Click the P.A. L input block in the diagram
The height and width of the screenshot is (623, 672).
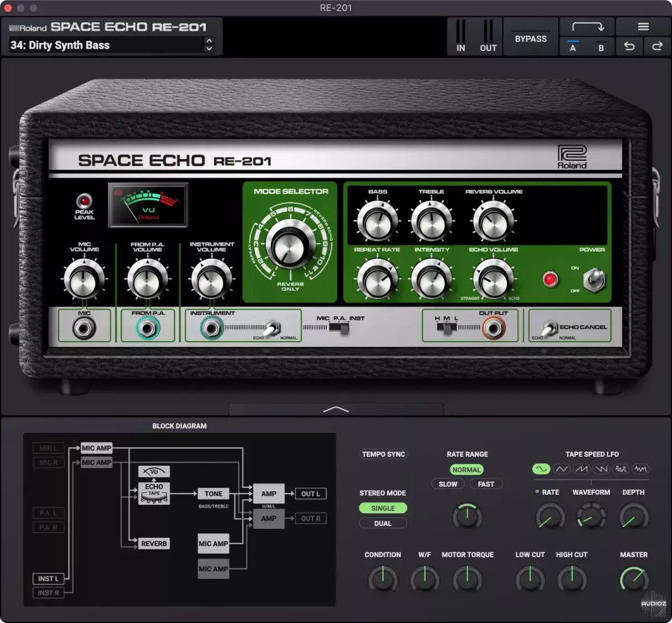pyautogui.click(x=49, y=513)
